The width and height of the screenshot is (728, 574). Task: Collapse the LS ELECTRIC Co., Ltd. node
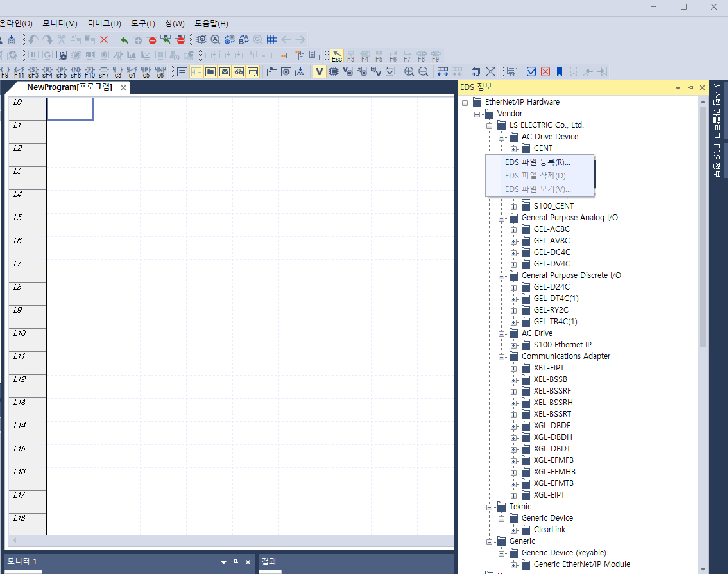(489, 126)
